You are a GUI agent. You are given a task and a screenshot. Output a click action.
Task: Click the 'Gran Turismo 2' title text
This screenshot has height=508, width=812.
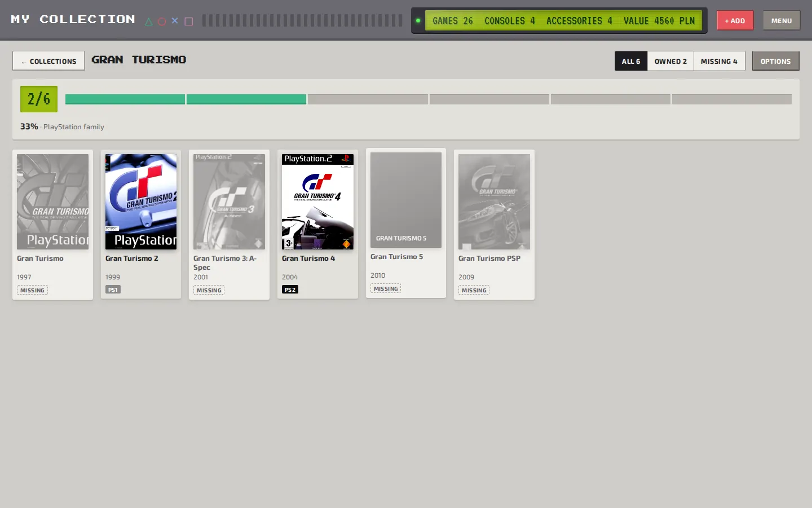[132, 259]
